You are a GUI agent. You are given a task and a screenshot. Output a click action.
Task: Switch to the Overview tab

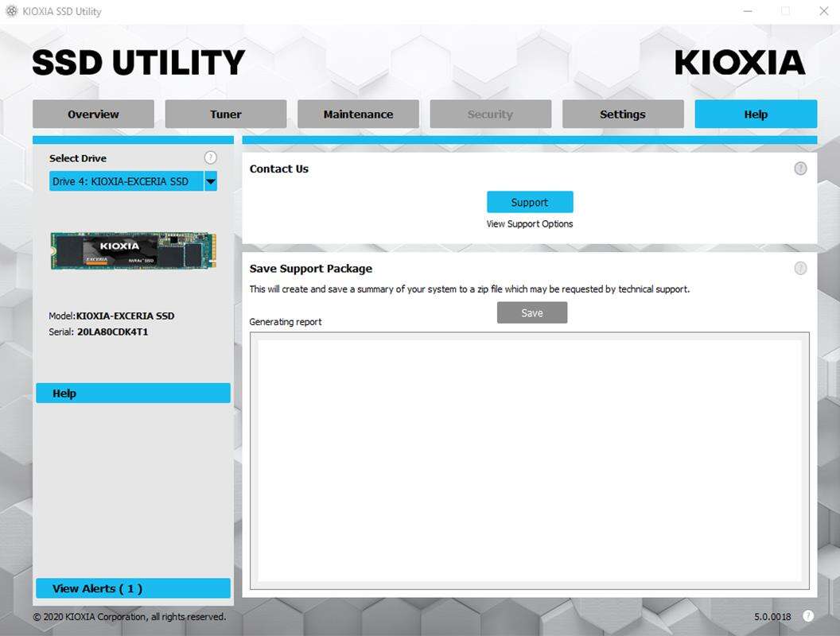pyautogui.click(x=93, y=114)
